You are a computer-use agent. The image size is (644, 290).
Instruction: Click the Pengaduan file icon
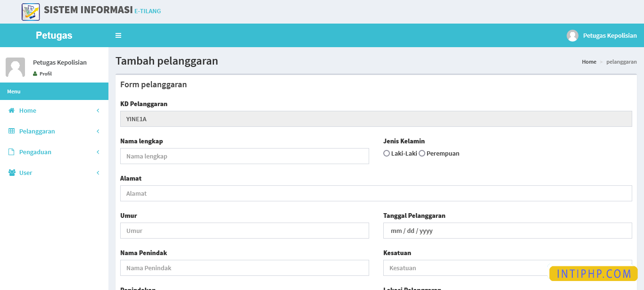pyautogui.click(x=12, y=152)
